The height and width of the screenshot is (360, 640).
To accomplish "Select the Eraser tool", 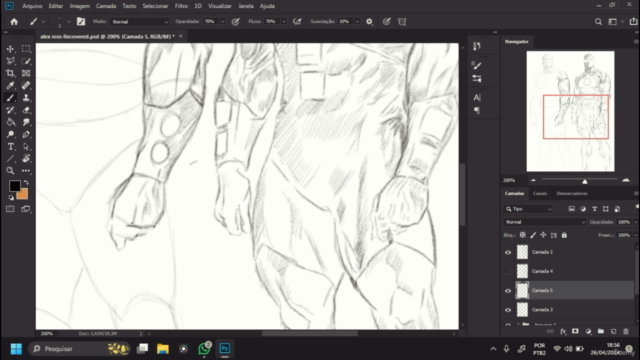I will (26, 110).
